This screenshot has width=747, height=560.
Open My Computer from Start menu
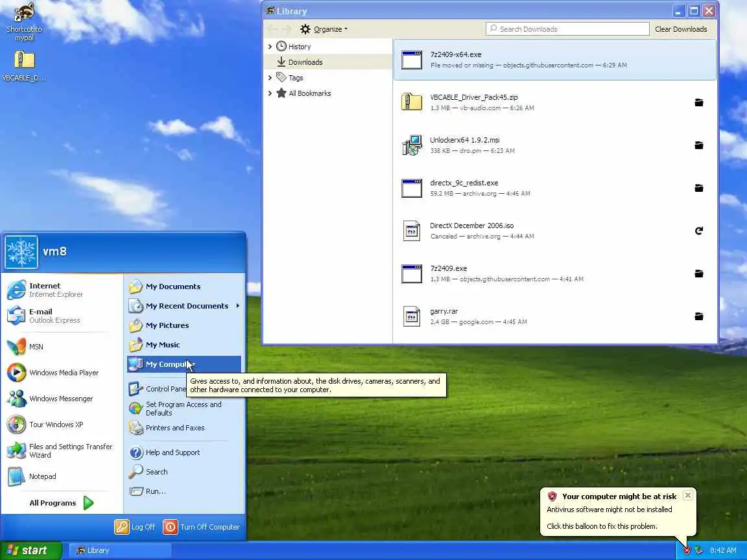click(x=184, y=364)
